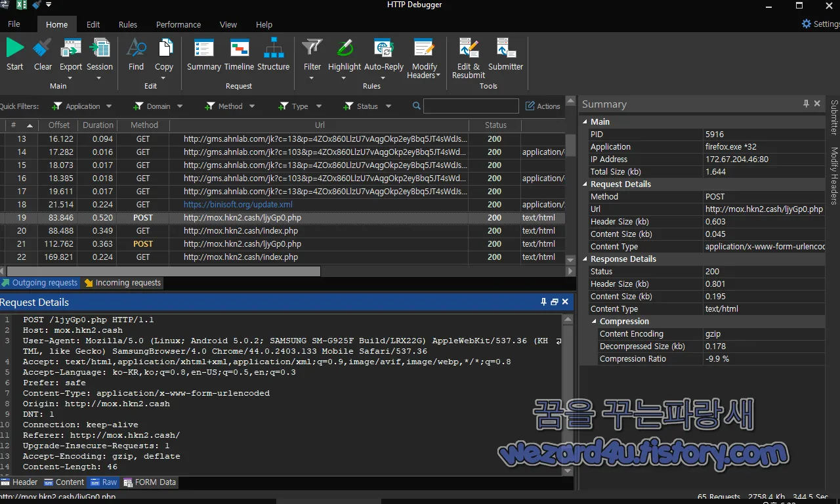Viewport: 840px width, 504px height.
Task: Switch to Outgoing requests tab
Action: 39,283
